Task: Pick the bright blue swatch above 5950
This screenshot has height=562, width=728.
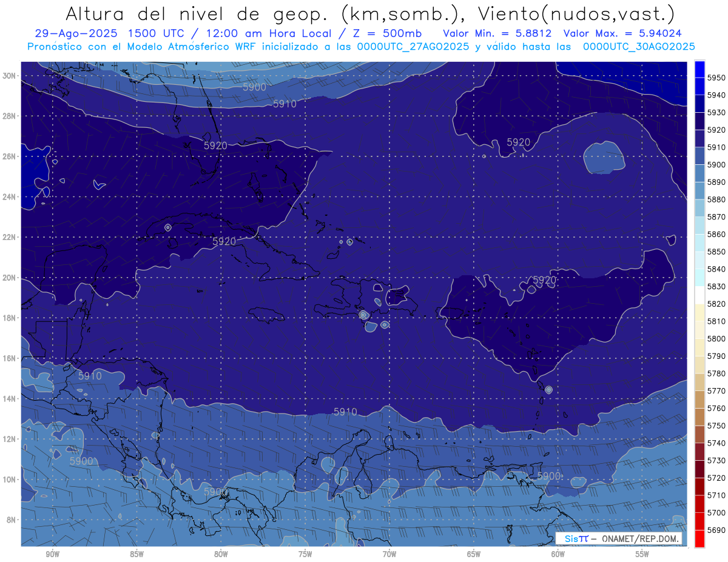Action: pos(699,69)
